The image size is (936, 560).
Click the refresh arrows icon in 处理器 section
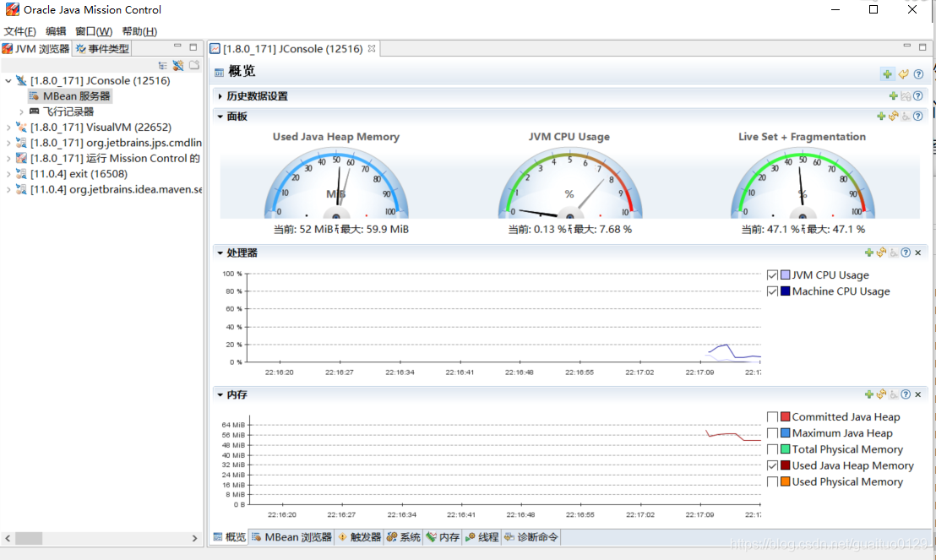click(882, 253)
